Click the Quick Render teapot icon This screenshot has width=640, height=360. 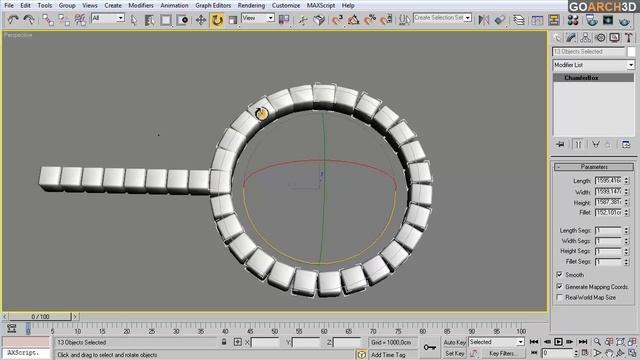(624, 20)
